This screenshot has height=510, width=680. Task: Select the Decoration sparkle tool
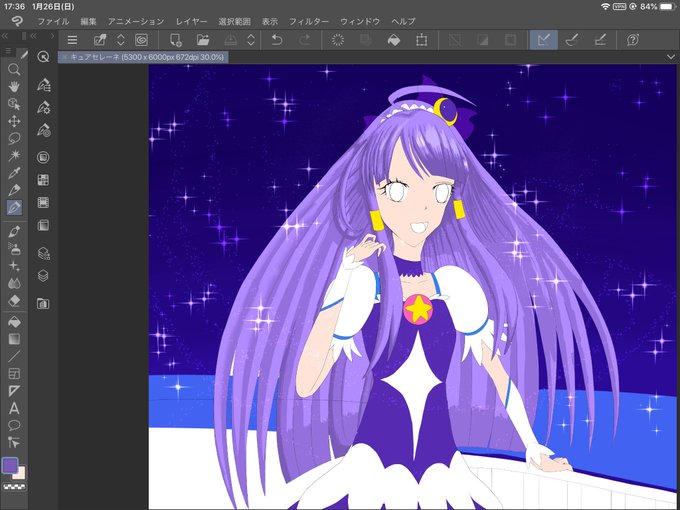[14, 266]
